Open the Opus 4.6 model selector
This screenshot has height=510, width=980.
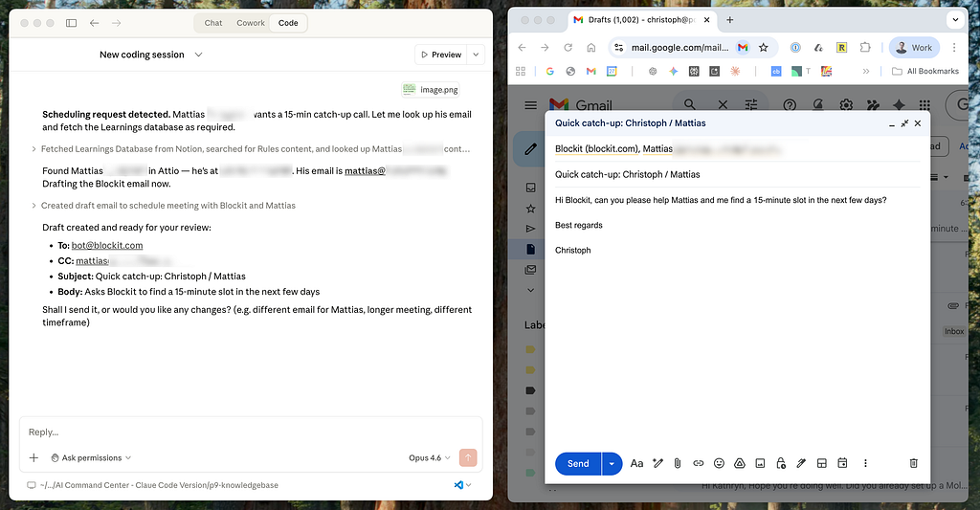coord(430,458)
